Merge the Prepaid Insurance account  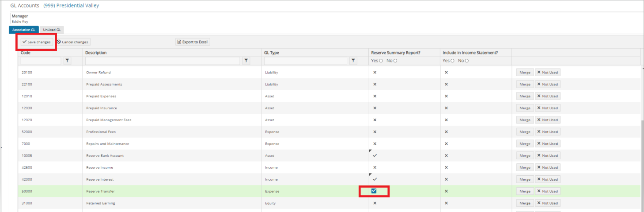pyautogui.click(x=525, y=108)
